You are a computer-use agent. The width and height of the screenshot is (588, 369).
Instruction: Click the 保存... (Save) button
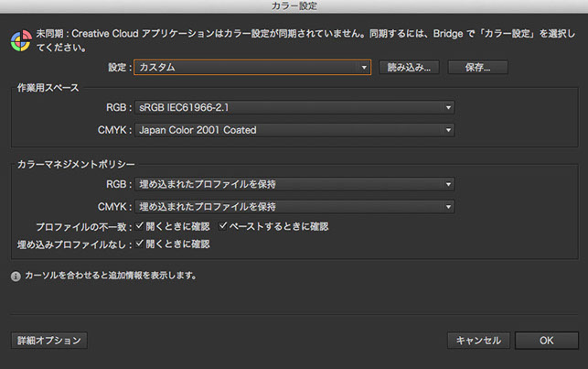[477, 68]
